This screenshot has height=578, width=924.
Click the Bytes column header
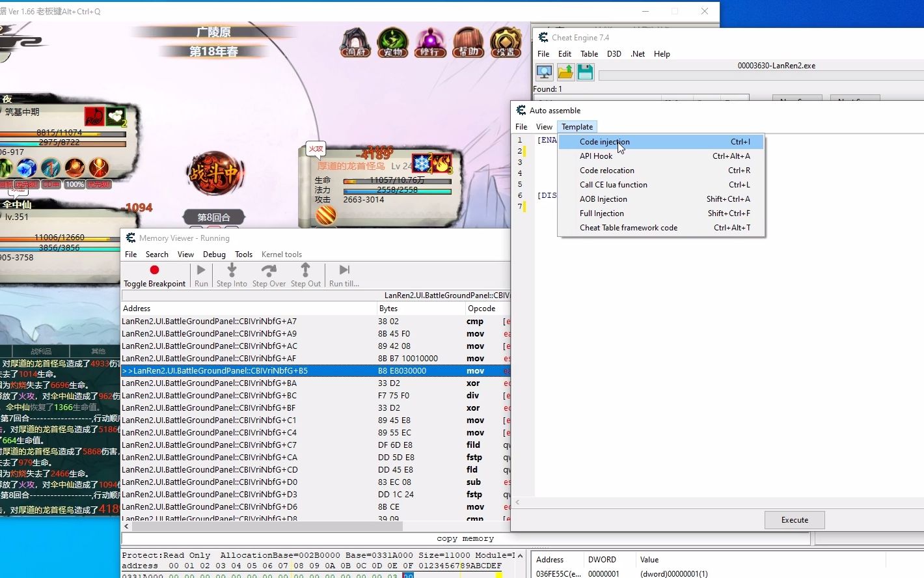(421, 309)
